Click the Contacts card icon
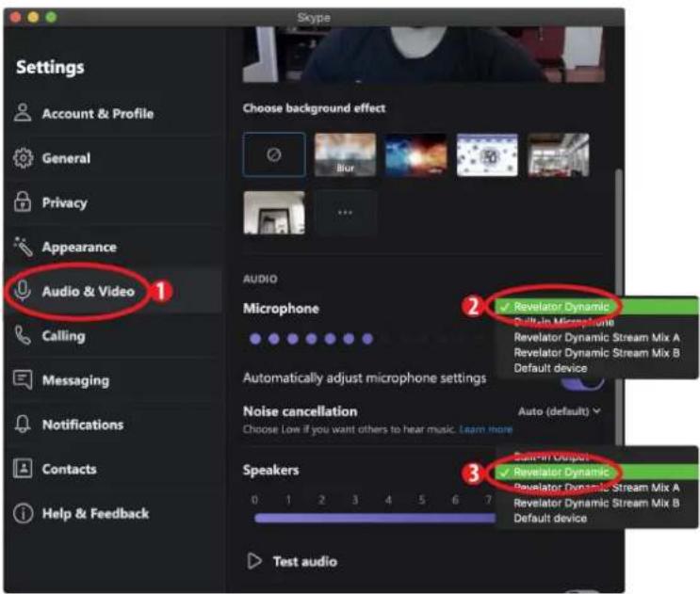This screenshot has height=594, width=700. 23,468
